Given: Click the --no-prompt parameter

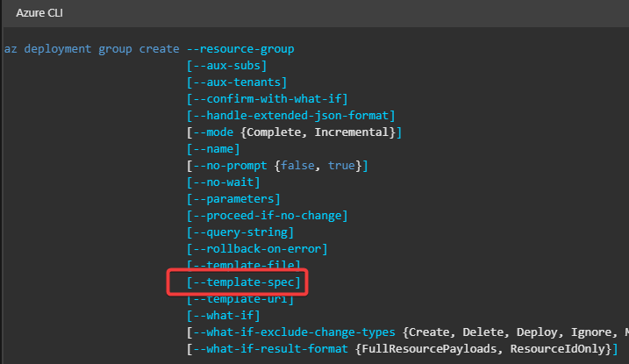Looking at the screenshot, I should pyautogui.click(x=230, y=166).
